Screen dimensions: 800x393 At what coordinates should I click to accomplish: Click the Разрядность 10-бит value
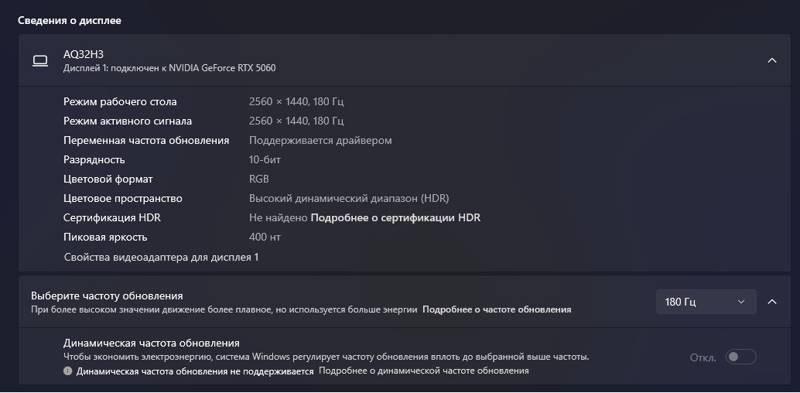[x=264, y=160]
